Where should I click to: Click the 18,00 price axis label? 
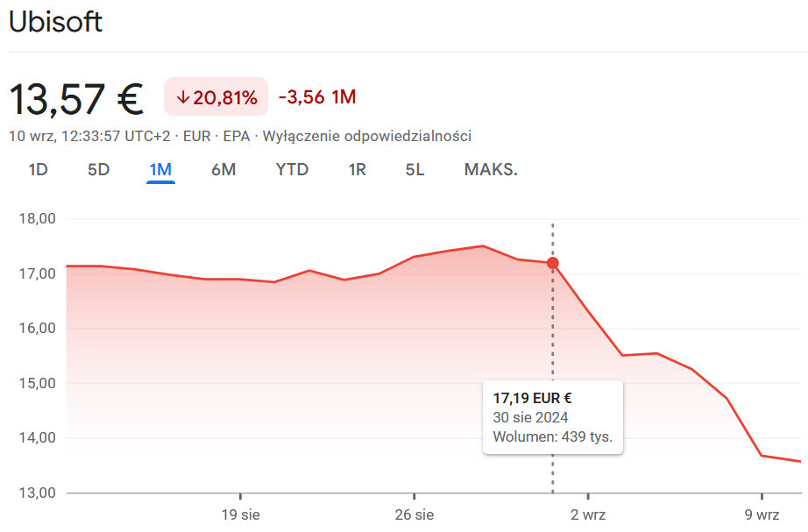click(37, 219)
